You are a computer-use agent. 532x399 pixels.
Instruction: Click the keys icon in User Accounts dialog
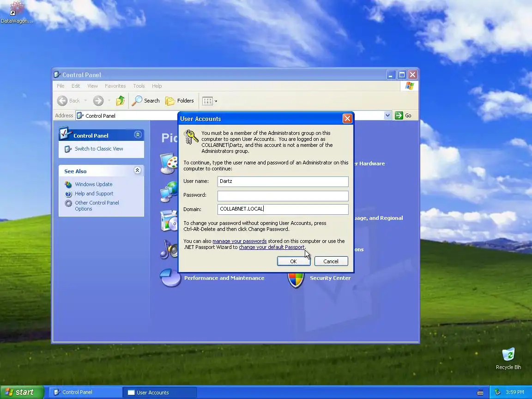point(191,137)
